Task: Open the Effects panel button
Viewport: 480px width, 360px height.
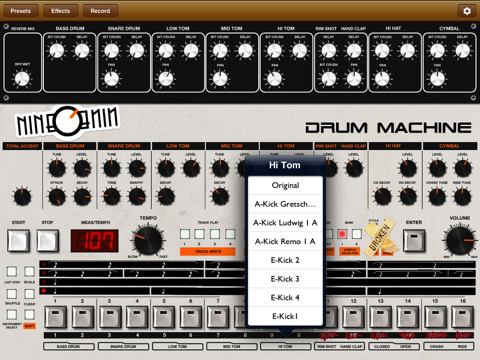Action: [61, 11]
